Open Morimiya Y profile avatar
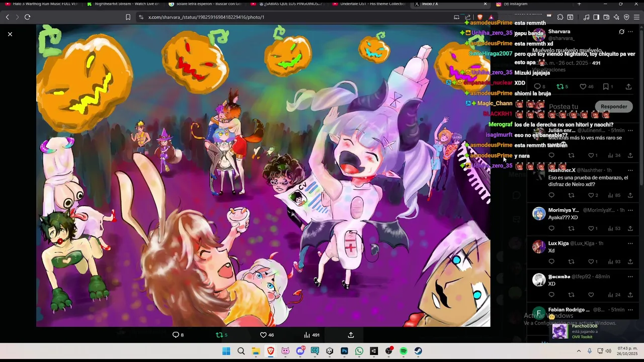644x362 pixels. click(x=539, y=214)
